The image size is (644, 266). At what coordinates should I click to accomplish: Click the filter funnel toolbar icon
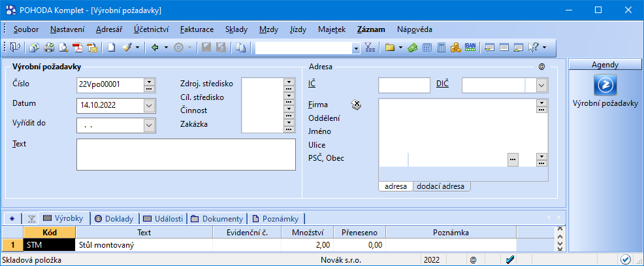click(370, 48)
